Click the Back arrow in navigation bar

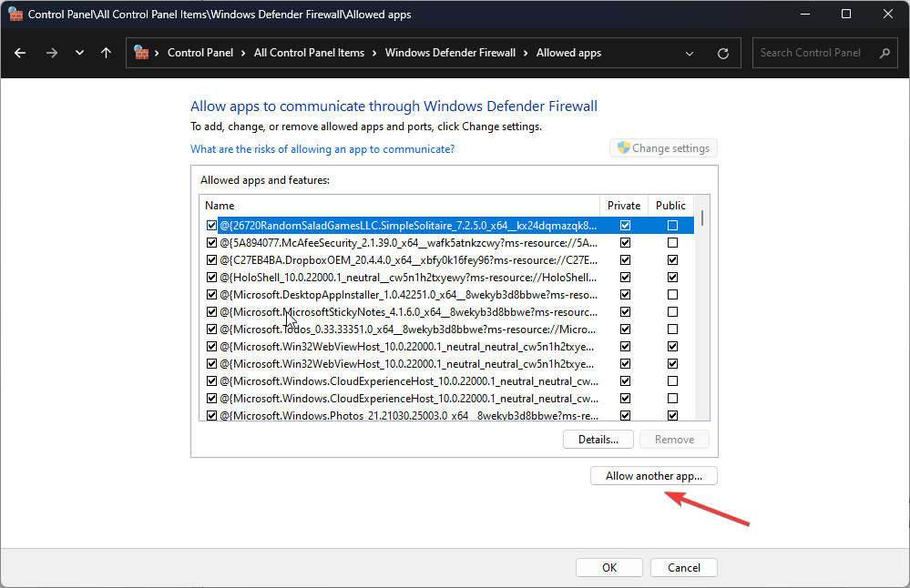click(20, 53)
